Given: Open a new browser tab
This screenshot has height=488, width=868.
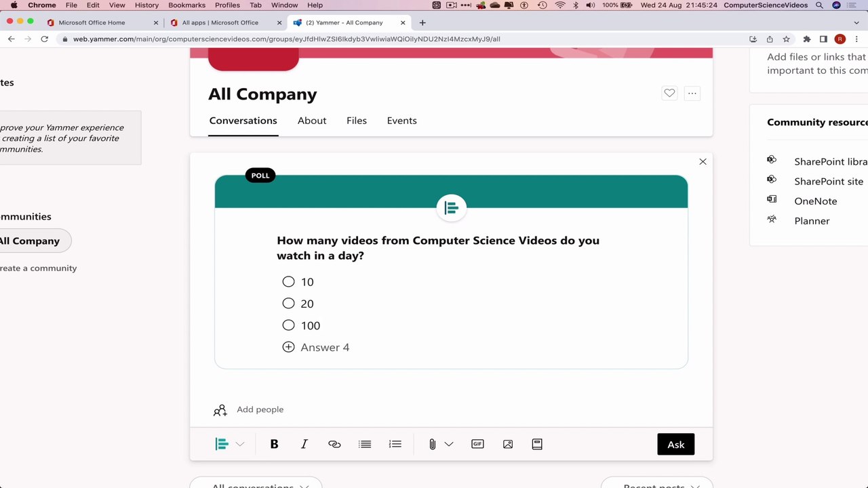Looking at the screenshot, I should click(x=422, y=22).
